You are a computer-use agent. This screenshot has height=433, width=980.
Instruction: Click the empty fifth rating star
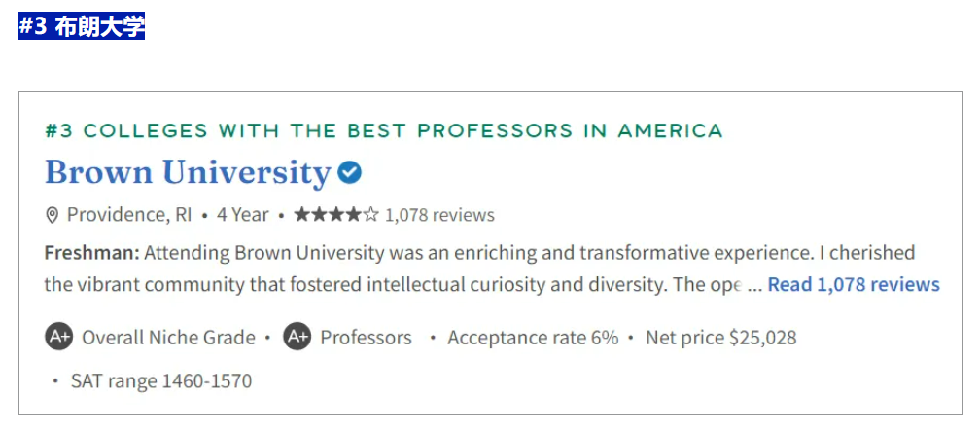pyautogui.click(x=371, y=215)
